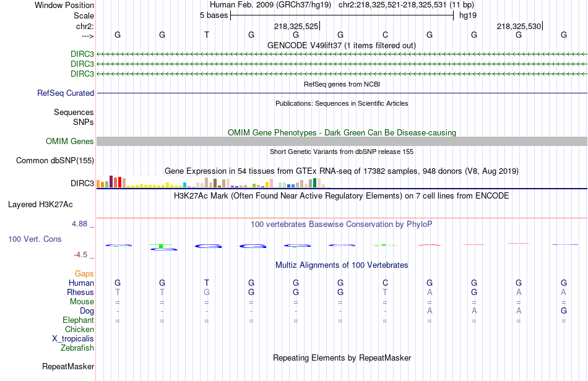
Task: Click the dark green GTEx expression bar
Action: tap(314, 183)
